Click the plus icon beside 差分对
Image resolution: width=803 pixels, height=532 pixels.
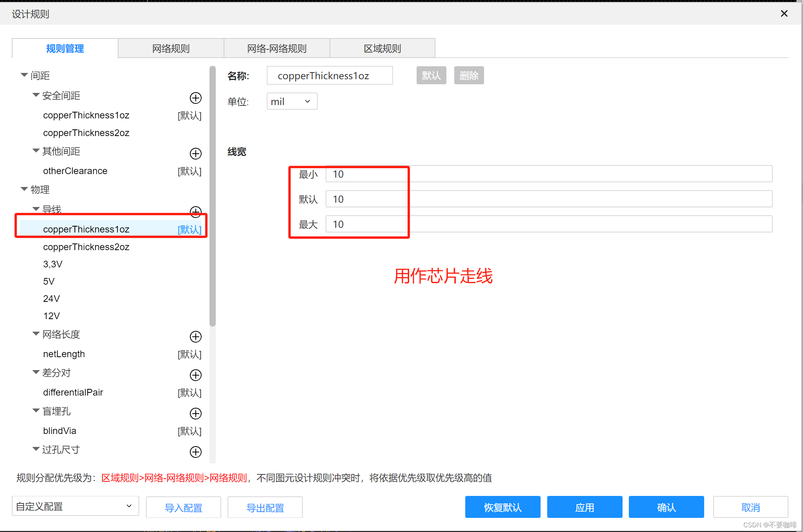195,375
